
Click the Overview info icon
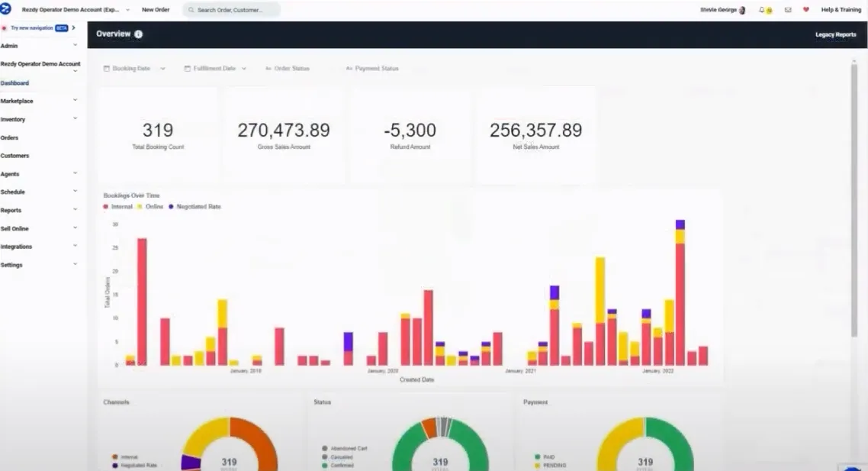(x=138, y=34)
